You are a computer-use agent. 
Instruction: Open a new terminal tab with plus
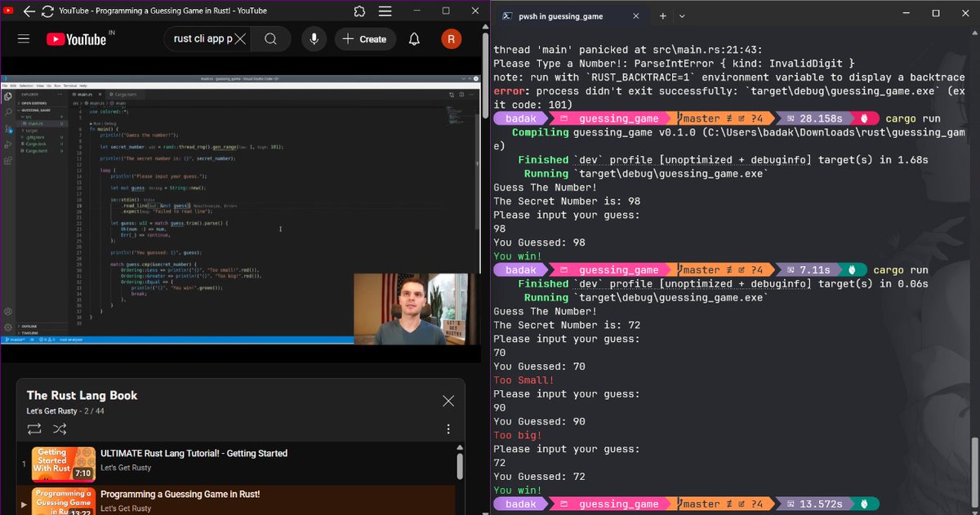(x=662, y=16)
